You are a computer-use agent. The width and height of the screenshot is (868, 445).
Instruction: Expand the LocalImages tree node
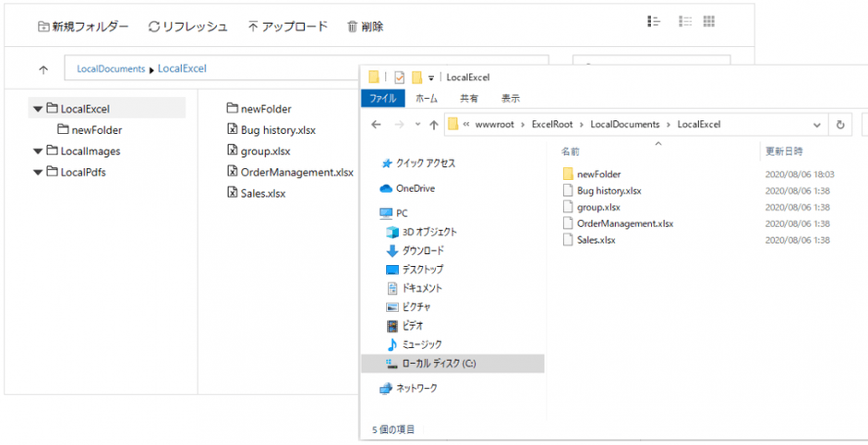(38, 151)
